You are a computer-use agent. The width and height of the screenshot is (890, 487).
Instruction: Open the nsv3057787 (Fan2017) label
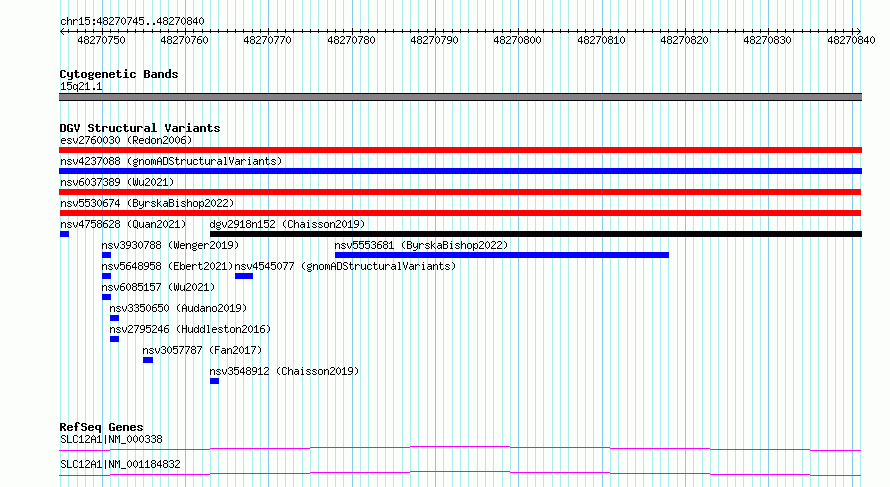click(x=202, y=350)
